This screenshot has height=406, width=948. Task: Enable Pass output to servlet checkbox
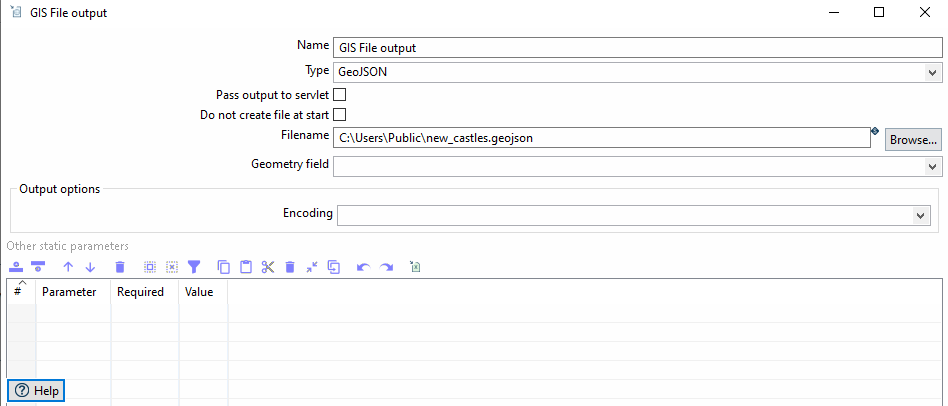(x=340, y=95)
